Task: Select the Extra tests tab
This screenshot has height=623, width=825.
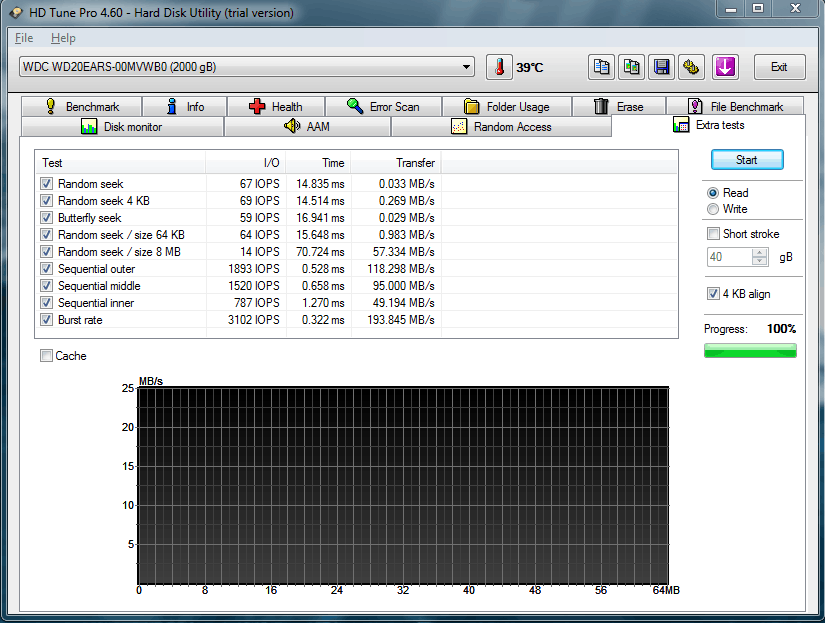Action: pyautogui.click(x=709, y=125)
